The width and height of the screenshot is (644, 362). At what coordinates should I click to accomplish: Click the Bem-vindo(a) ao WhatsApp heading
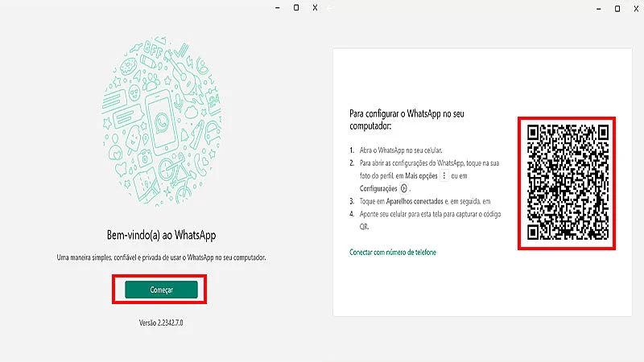161,235
